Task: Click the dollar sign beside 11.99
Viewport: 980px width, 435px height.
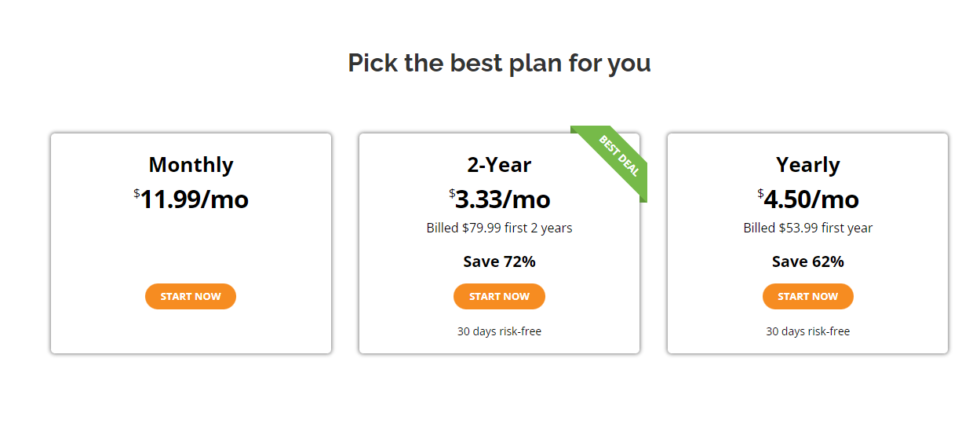Action: 137,193
